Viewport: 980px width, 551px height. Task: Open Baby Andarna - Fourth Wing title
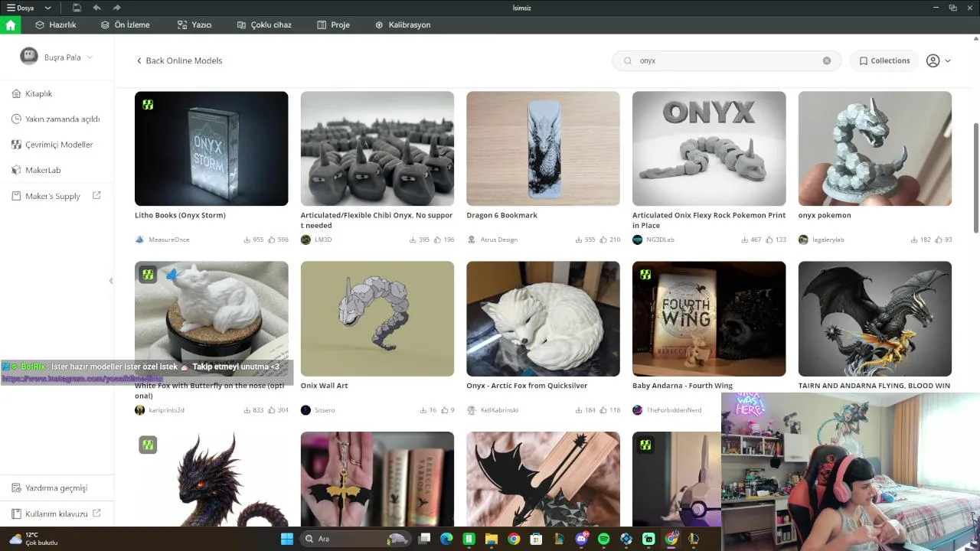coord(682,386)
